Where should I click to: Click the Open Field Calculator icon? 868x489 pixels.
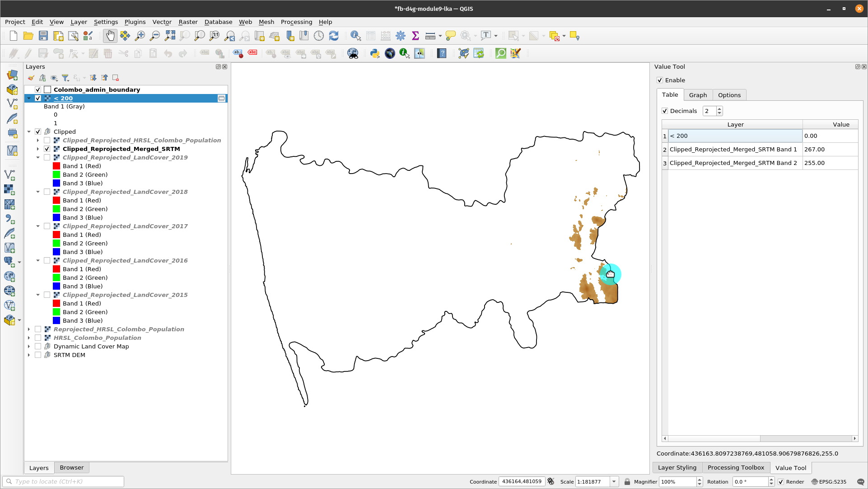pyautogui.click(x=385, y=36)
